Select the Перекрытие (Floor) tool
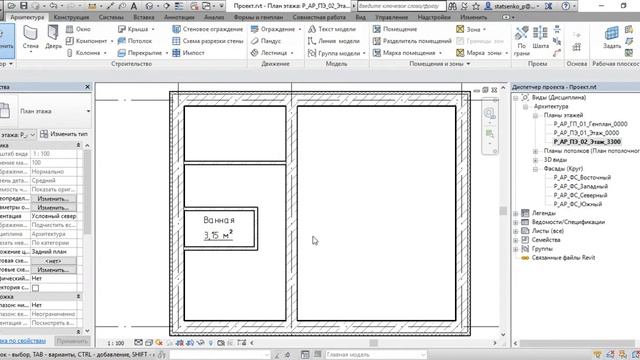This screenshot has height=360, width=640. 140,53
